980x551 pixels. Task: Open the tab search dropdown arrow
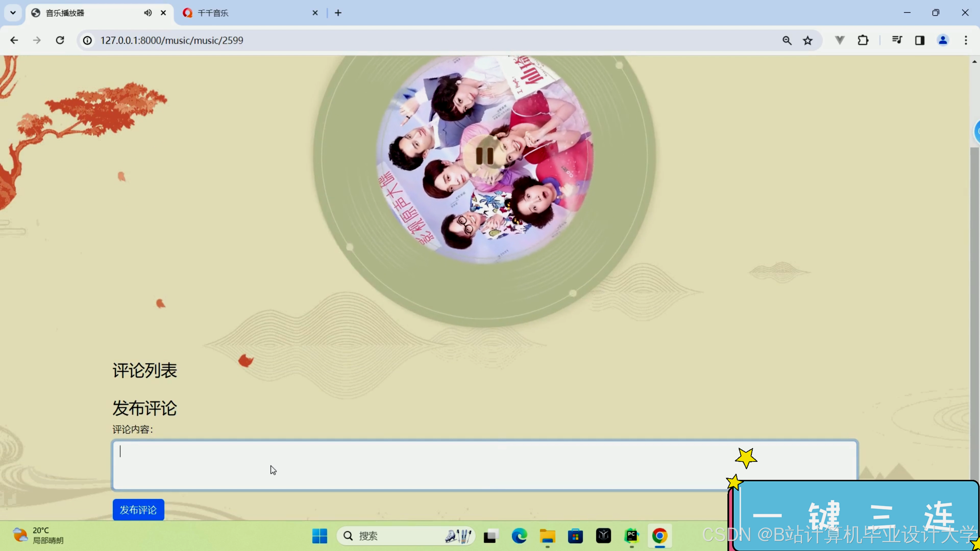13,13
